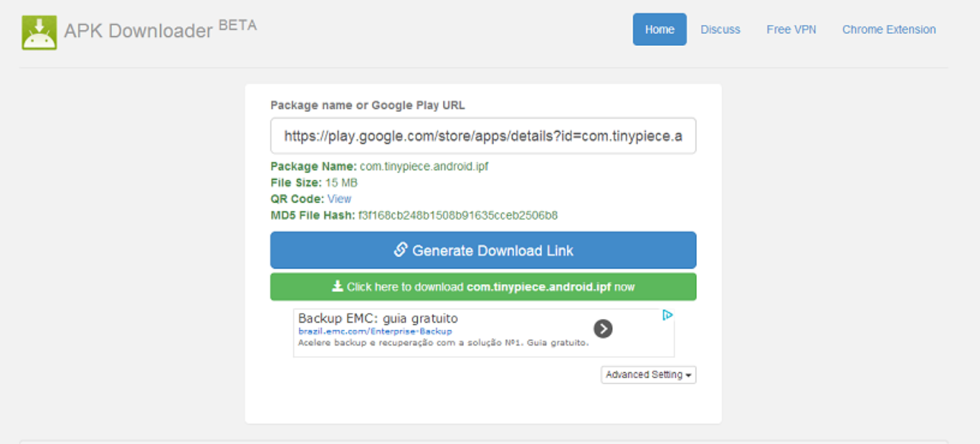Click the APK Downloader BETA title

[x=160, y=30]
